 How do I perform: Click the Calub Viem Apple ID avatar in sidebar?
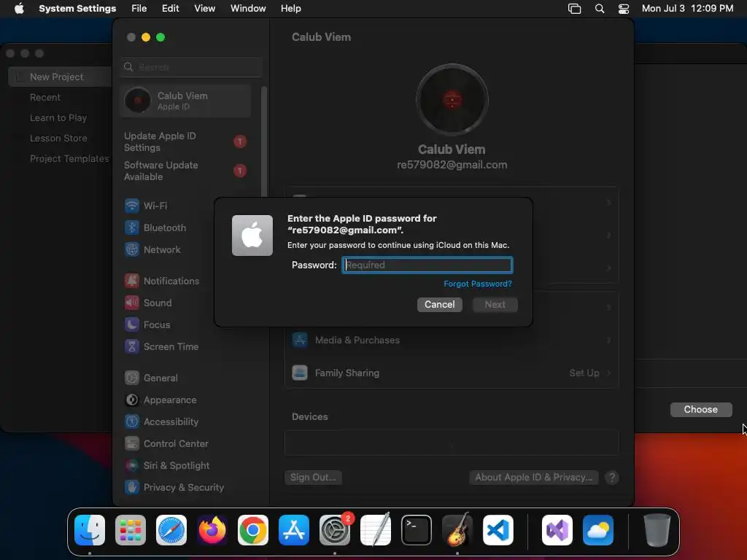click(x=138, y=101)
